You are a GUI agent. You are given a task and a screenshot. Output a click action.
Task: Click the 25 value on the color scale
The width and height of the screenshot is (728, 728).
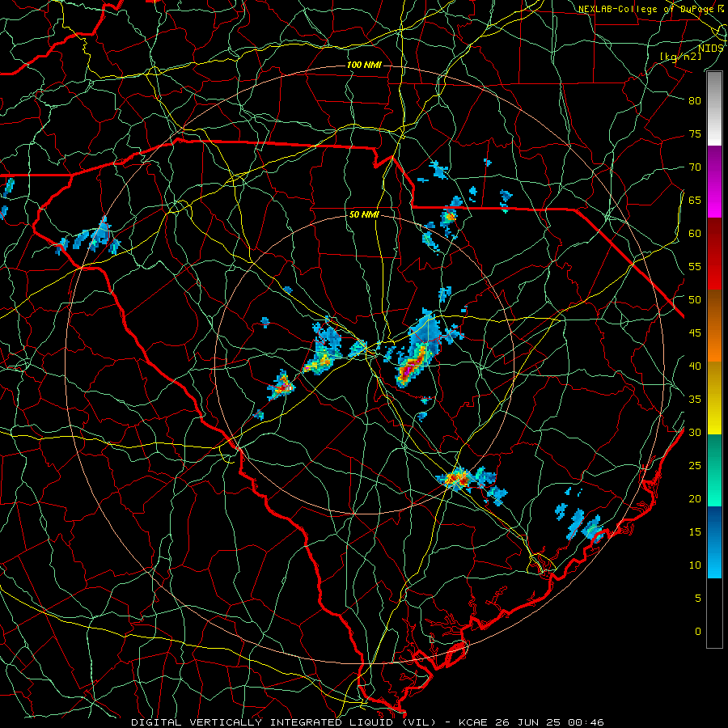695,465
